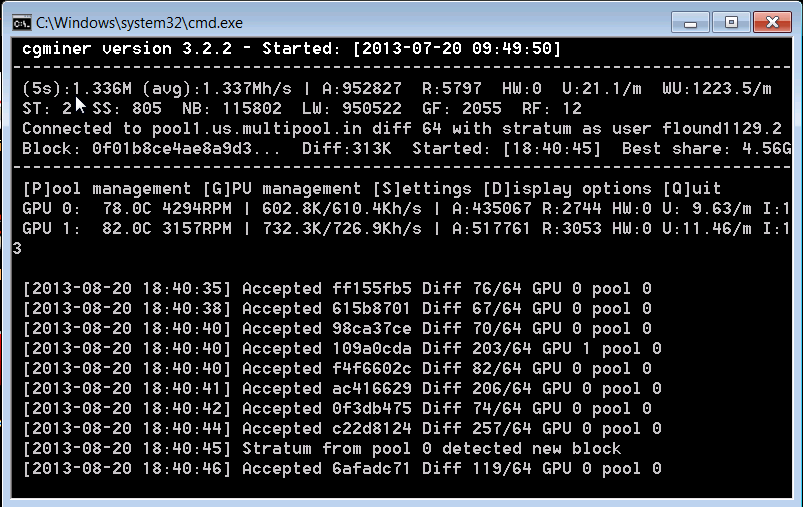Click the [P]ool management option
The height and width of the screenshot is (507, 803).
click(107, 188)
